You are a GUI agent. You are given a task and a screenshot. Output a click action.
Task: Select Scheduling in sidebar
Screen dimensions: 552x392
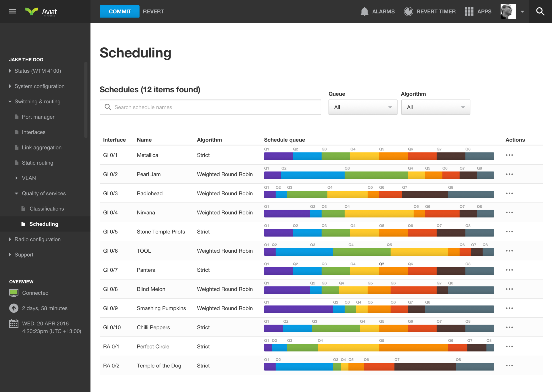44,224
